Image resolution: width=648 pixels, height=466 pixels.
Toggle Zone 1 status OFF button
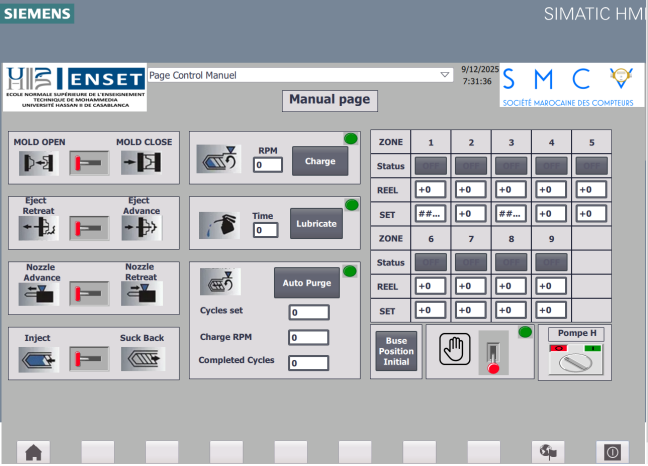click(431, 166)
